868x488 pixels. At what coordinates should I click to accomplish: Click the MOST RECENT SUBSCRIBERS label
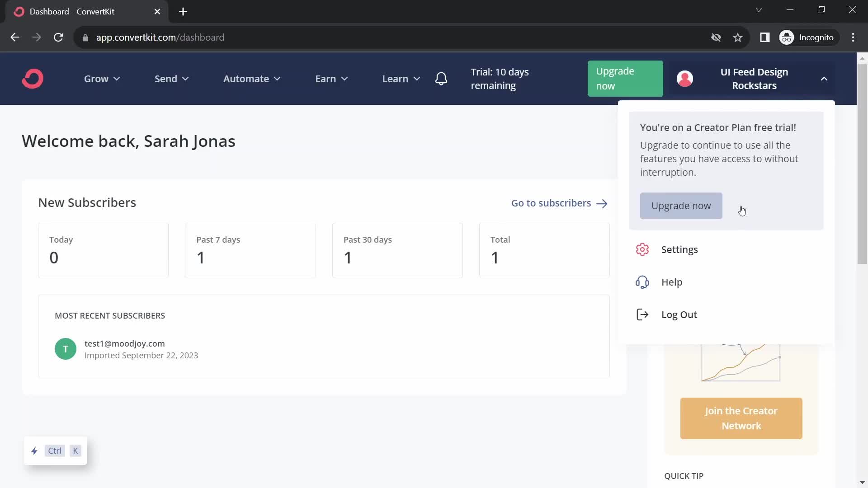[110, 316]
